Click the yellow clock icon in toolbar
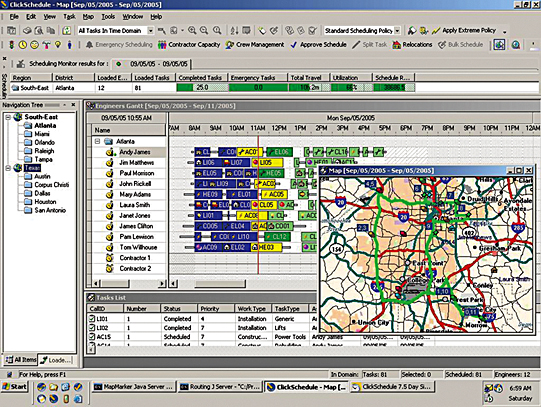This screenshot has height=407, width=541. point(22,45)
